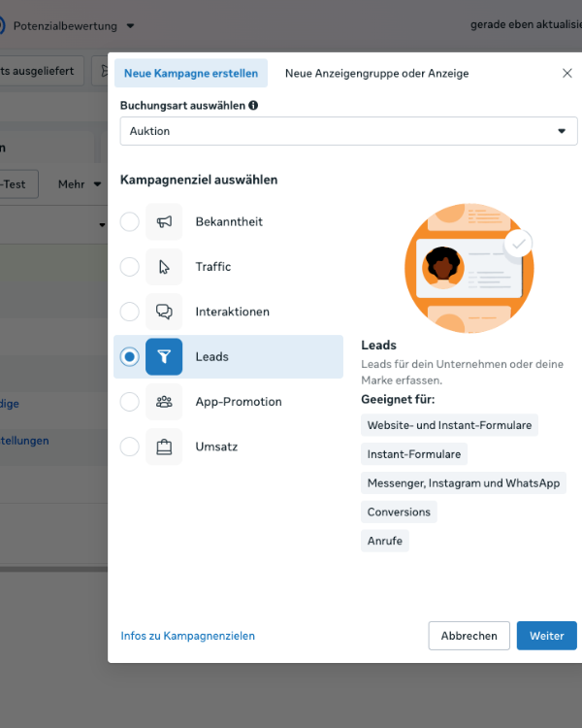Image resolution: width=582 pixels, height=728 pixels.
Task: Click the Traffic cursor icon
Action: click(164, 267)
